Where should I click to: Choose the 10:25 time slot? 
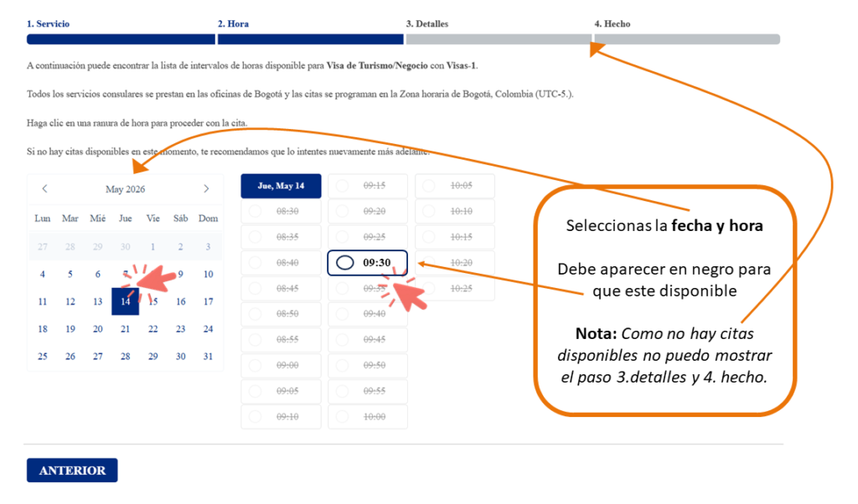(453, 288)
